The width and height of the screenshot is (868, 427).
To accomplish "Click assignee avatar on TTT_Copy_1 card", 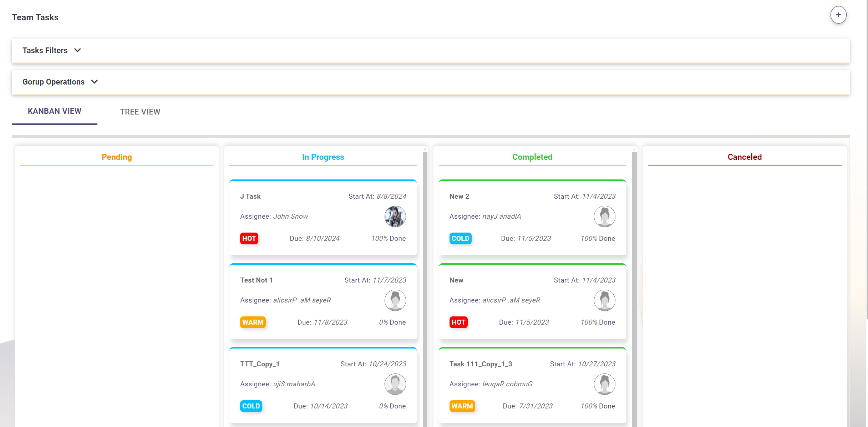I will [395, 384].
